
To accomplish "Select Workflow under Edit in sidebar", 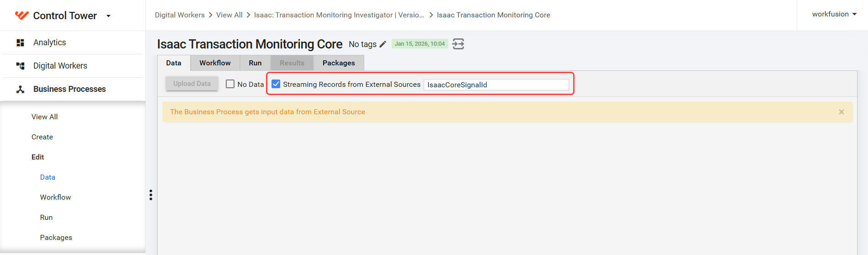I will (x=56, y=197).
